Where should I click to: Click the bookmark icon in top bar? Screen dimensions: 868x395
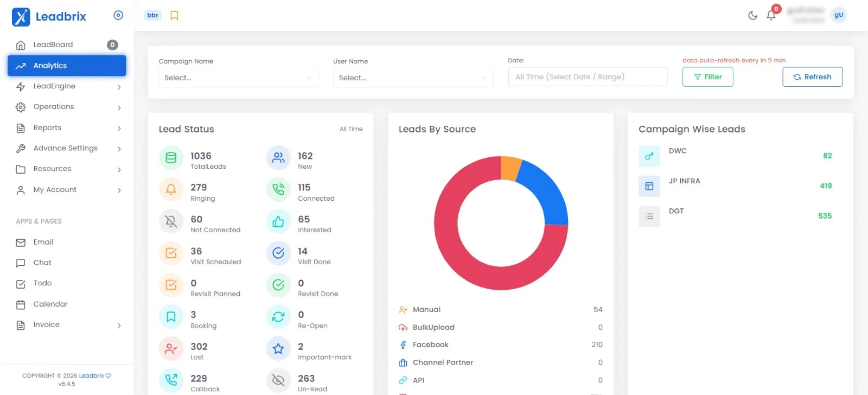click(x=174, y=15)
